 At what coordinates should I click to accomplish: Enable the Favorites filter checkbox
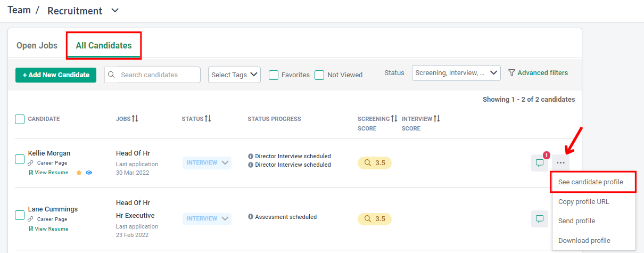pyautogui.click(x=274, y=75)
